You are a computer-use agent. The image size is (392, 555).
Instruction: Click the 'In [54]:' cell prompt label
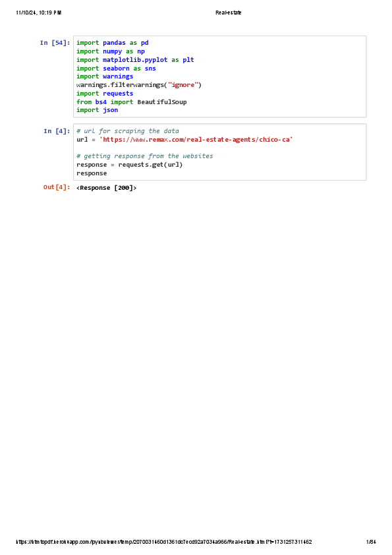pos(55,43)
